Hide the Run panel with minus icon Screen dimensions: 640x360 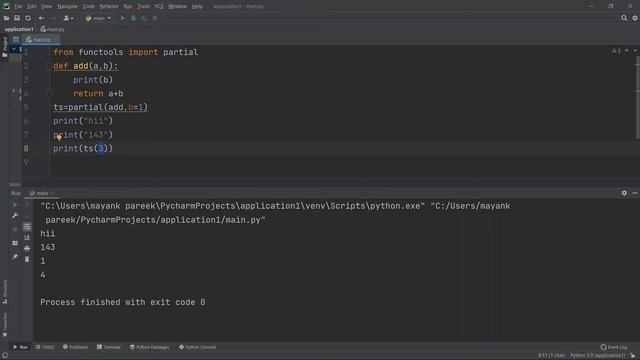[x=635, y=193]
